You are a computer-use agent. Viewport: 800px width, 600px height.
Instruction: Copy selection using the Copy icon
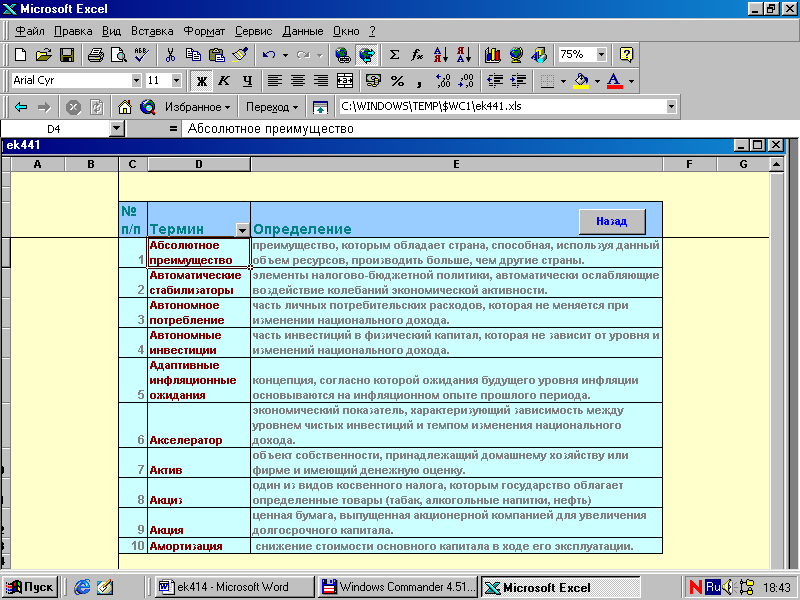coord(193,55)
